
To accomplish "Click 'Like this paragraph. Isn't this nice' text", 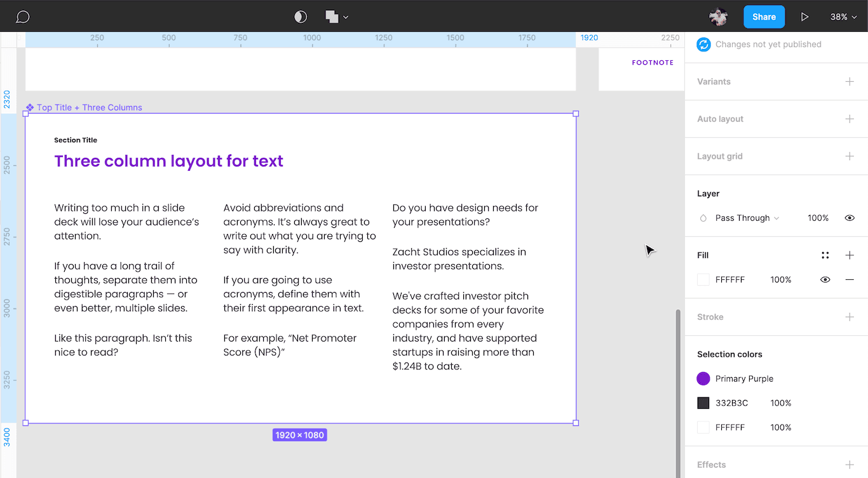I will [123, 345].
